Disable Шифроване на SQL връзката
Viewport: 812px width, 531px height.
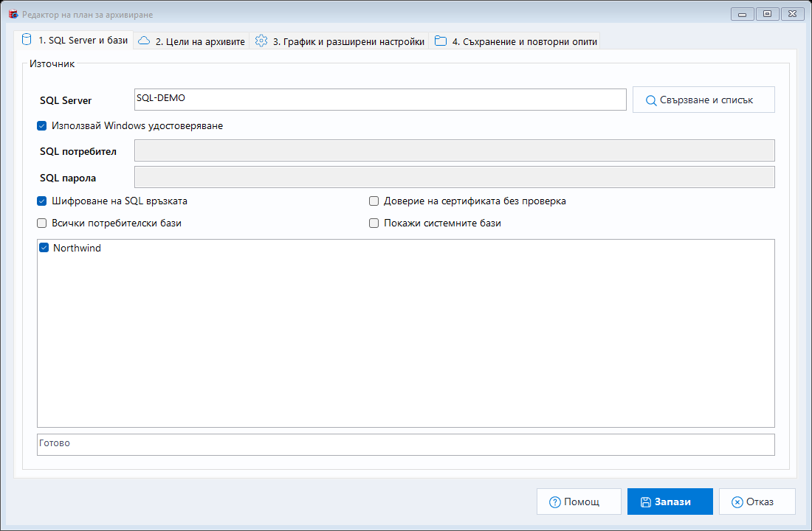(42, 201)
